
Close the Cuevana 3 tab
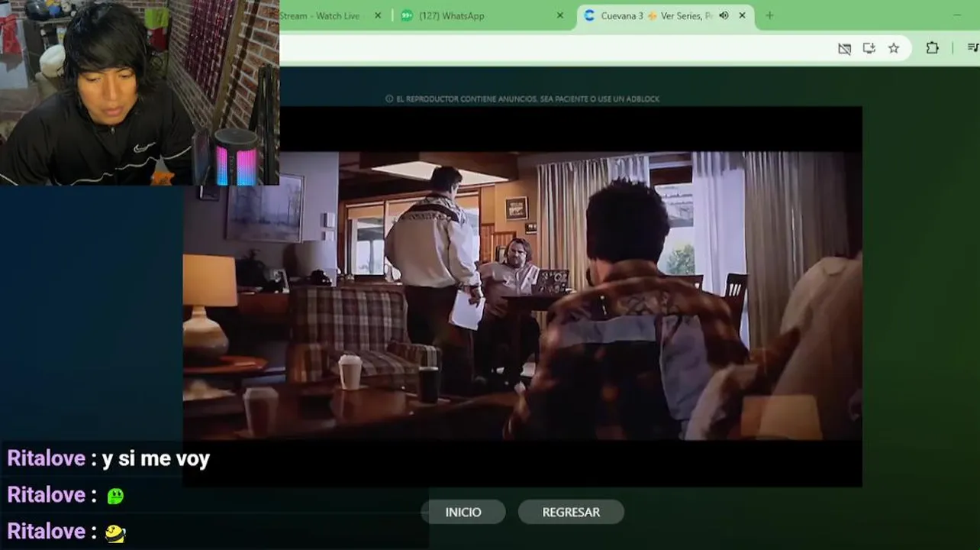point(742,16)
